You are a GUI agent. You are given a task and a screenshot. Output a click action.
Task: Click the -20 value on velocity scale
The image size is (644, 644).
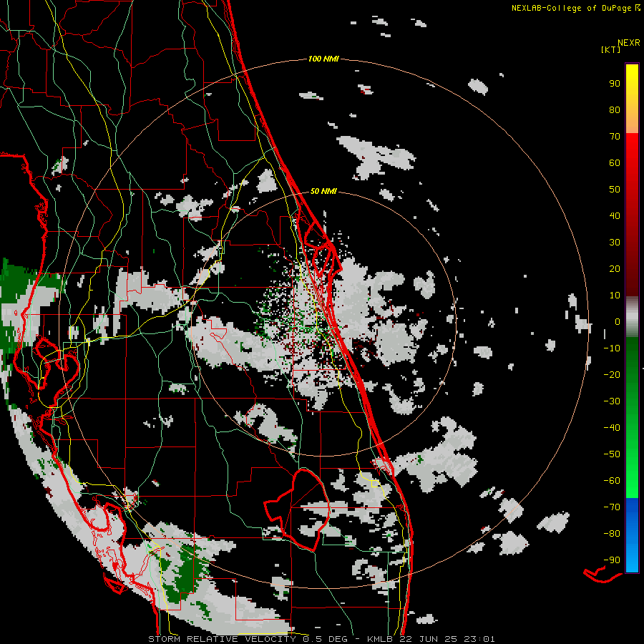pos(612,375)
